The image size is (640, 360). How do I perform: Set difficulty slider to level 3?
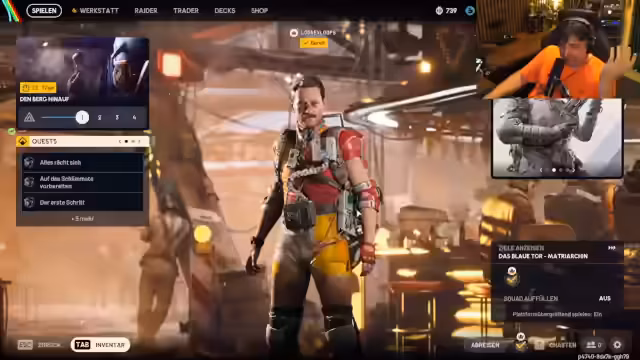pyautogui.click(x=117, y=118)
